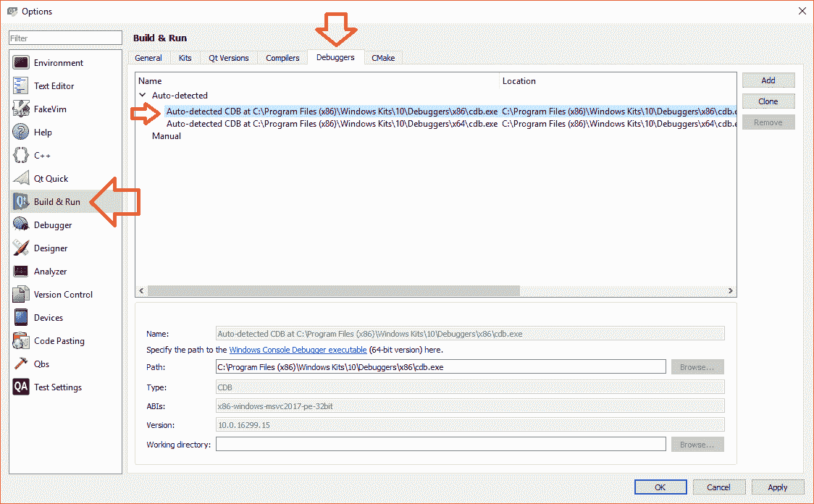Image resolution: width=814 pixels, height=504 pixels.
Task: Open the Environment settings icon
Action: click(21, 63)
